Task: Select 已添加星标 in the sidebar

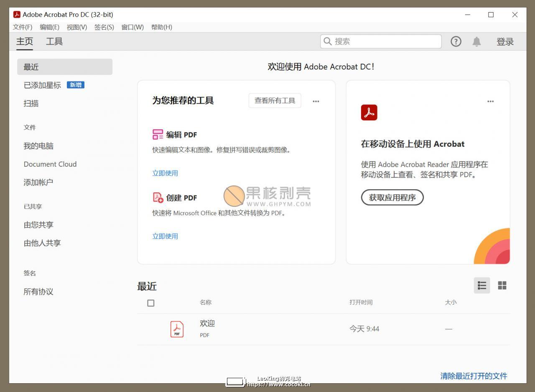Action: (x=42, y=85)
